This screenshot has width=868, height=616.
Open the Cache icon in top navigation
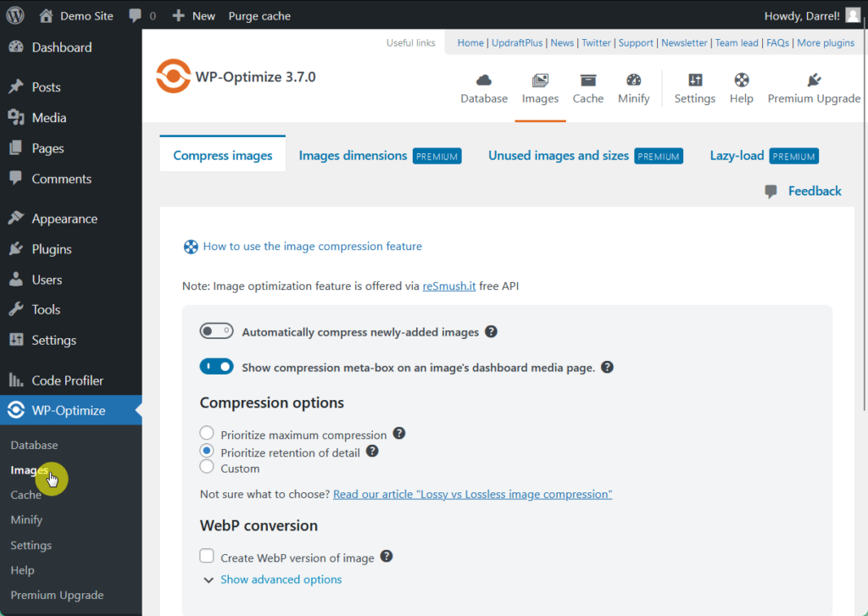tap(588, 80)
